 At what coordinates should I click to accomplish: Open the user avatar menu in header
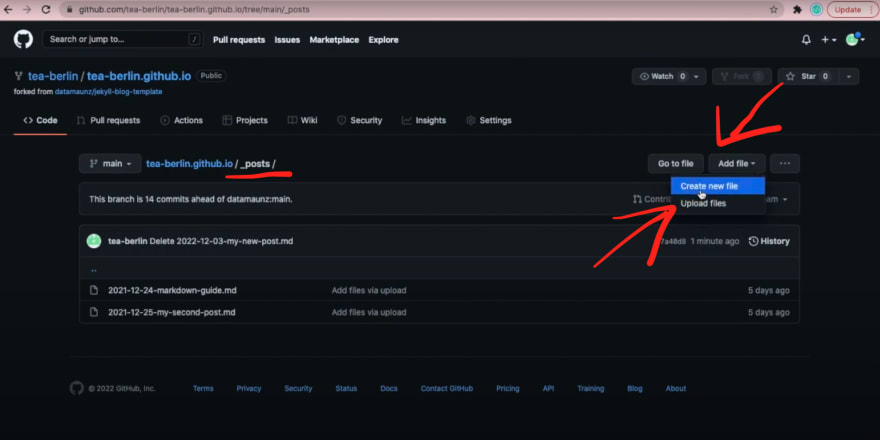855,39
